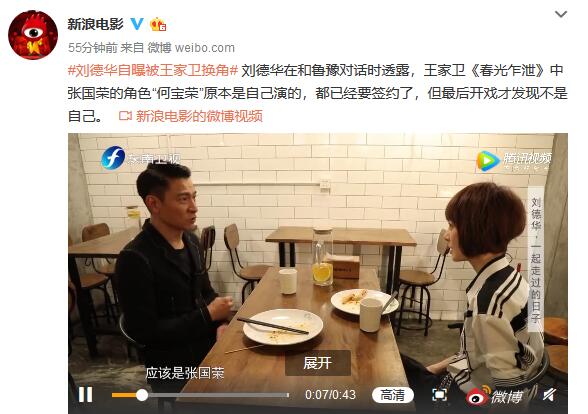
Task: Pause the video playback
Action: pyautogui.click(x=85, y=394)
